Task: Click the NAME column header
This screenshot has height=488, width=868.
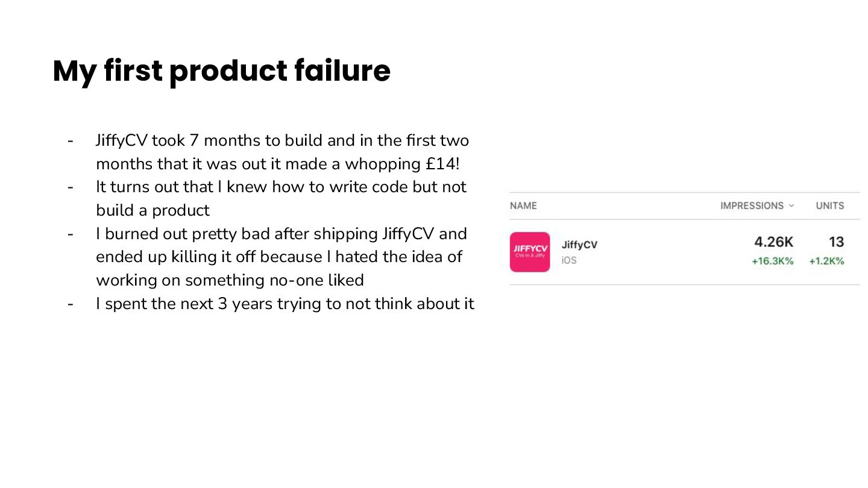Action: pyautogui.click(x=523, y=206)
